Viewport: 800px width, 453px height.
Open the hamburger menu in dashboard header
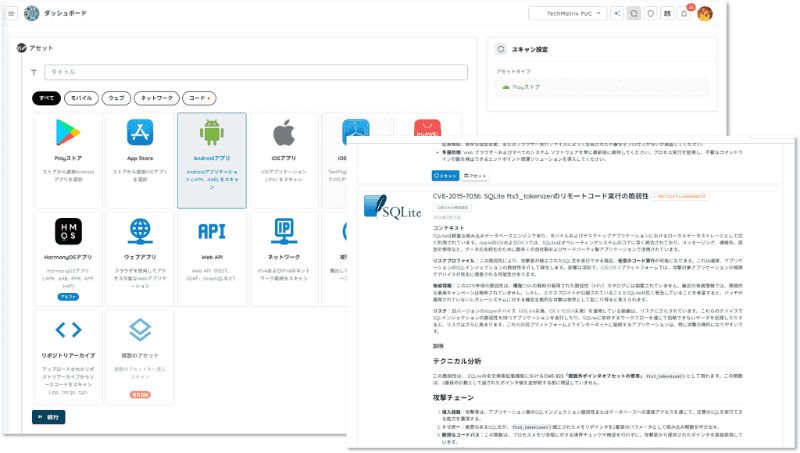click(11, 13)
